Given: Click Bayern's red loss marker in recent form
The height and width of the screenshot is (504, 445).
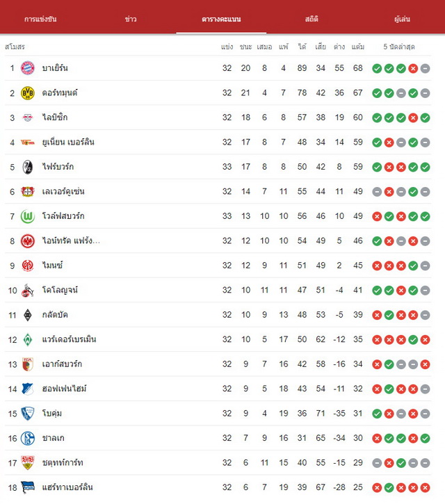Looking at the screenshot, I should 413,68.
